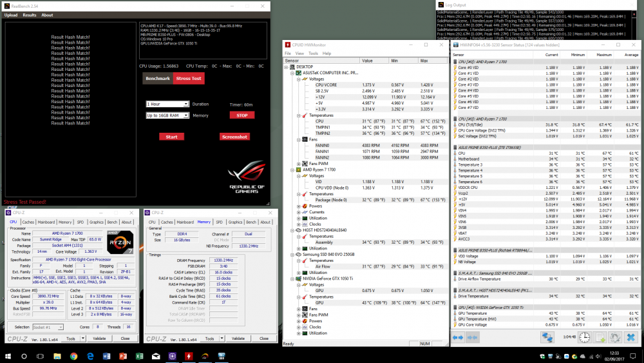Image resolution: width=644 pixels, height=363 pixels.
Task: Click the Screenshot button in RealBench
Action: click(234, 137)
